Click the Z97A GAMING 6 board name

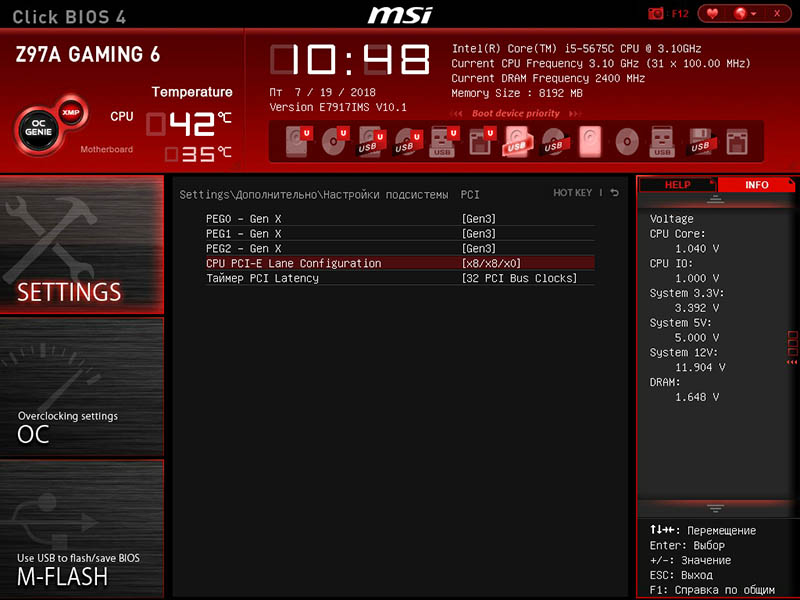point(88,55)
